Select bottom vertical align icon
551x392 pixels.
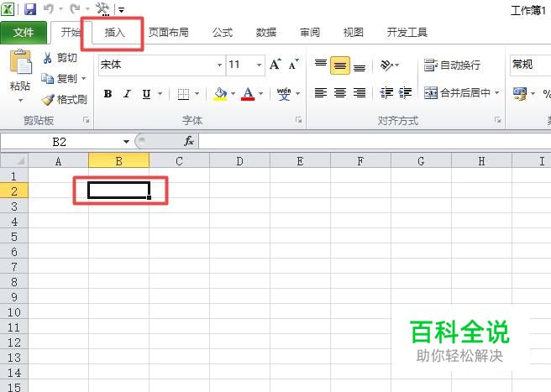(x=359, y=67)
